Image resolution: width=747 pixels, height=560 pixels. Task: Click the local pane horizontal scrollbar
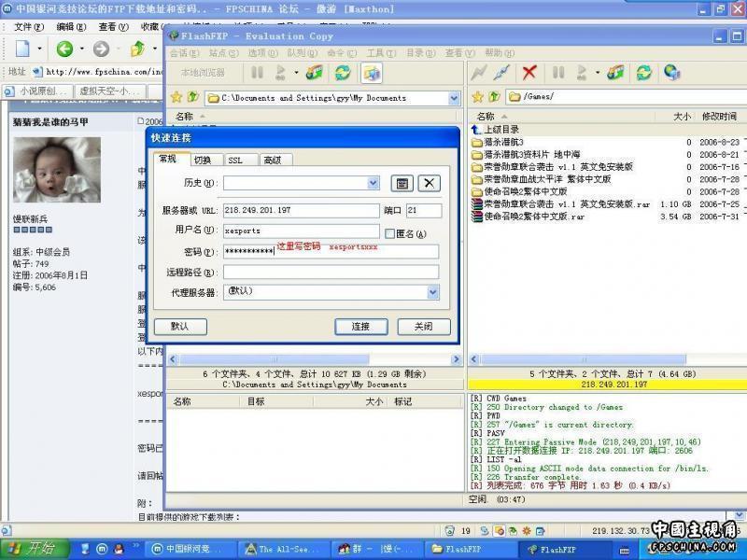(x=274, y=359)
